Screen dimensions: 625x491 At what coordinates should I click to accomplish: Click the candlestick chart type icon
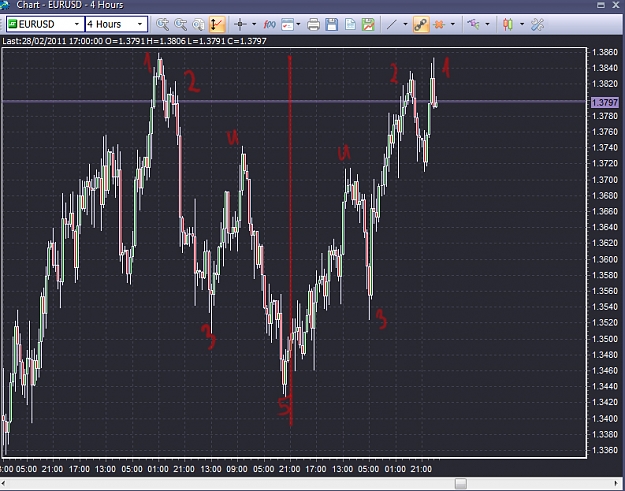click(507, 24)
